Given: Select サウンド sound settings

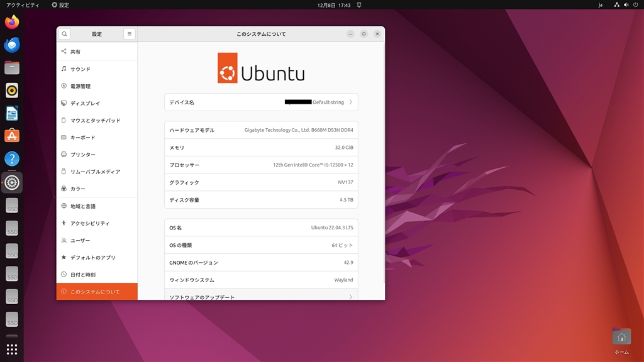Looking at the screenshot, I should [x=97, y=69].
